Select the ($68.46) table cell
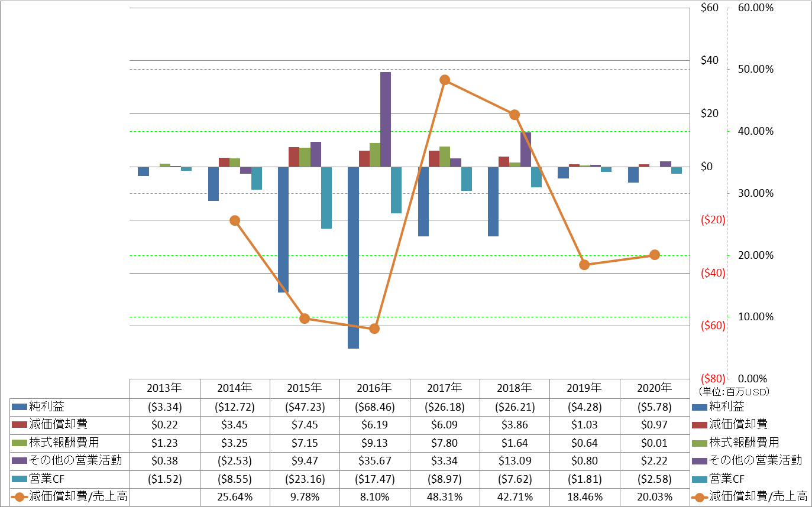 coord(374,407)
